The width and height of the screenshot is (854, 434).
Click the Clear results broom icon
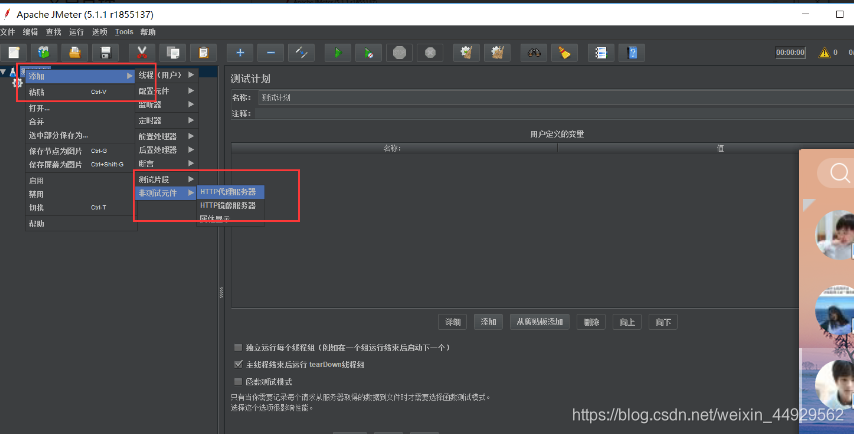click(466, 52)
